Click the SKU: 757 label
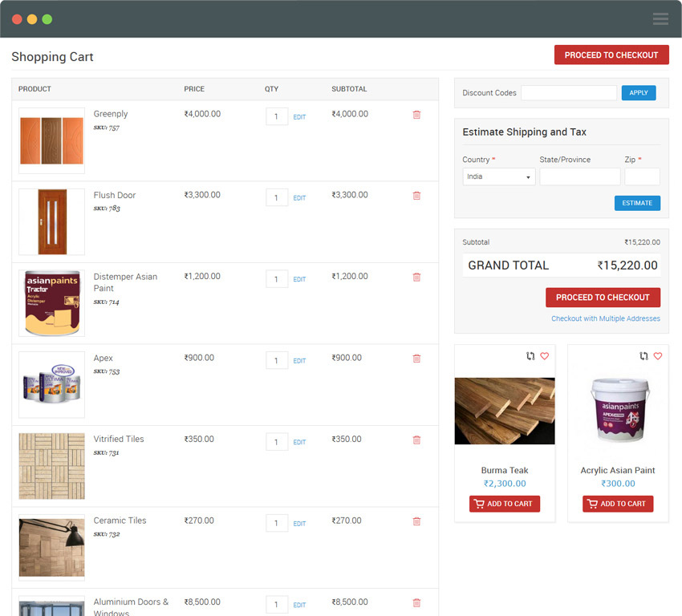The image size is (682, 616). pyautogui.click(x=106, y=128)
